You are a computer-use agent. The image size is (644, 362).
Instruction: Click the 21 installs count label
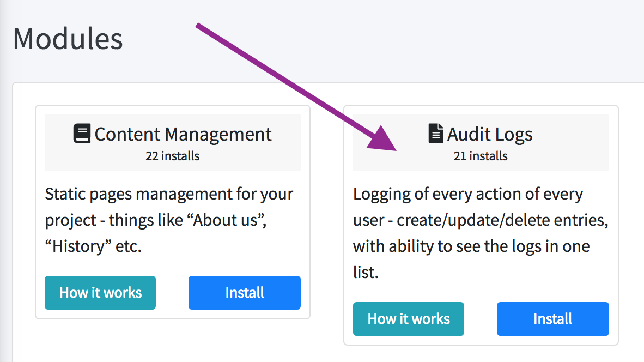[x=481, y=156]
